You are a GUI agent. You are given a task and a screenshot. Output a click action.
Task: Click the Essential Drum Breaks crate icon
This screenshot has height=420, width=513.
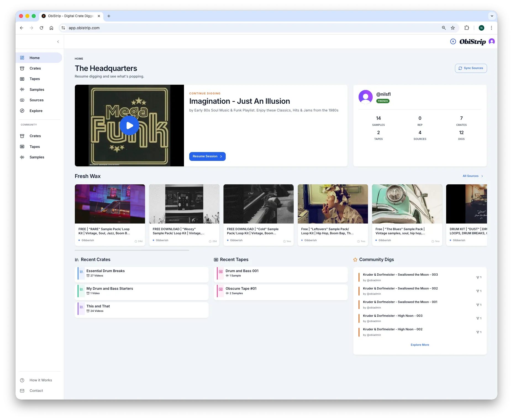(x=81, y=272)
